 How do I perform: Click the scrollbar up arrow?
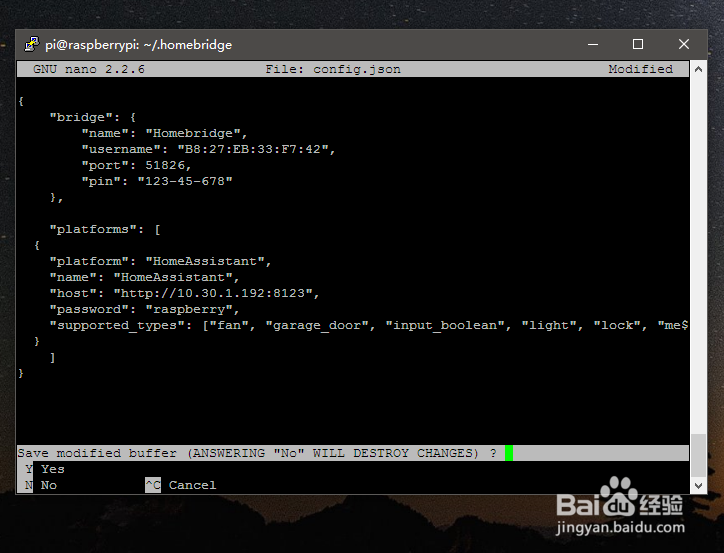point(698,69)
